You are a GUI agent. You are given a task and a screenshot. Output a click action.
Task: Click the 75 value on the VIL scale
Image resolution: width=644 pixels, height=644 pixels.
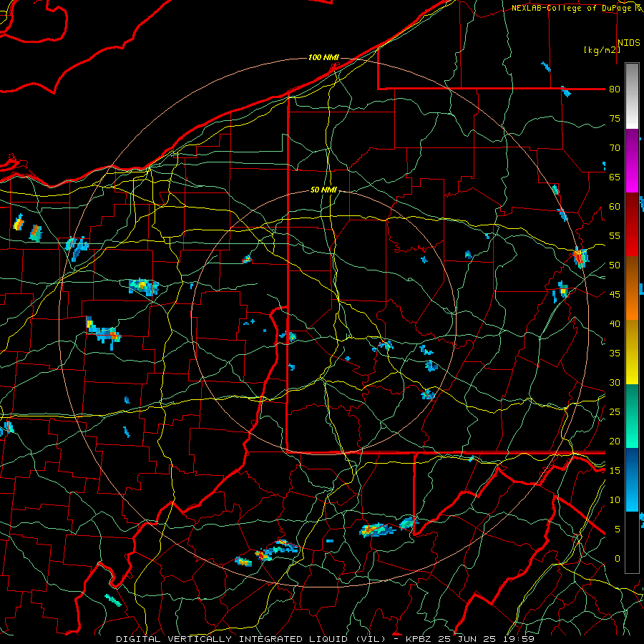click(x=615, y=119)
